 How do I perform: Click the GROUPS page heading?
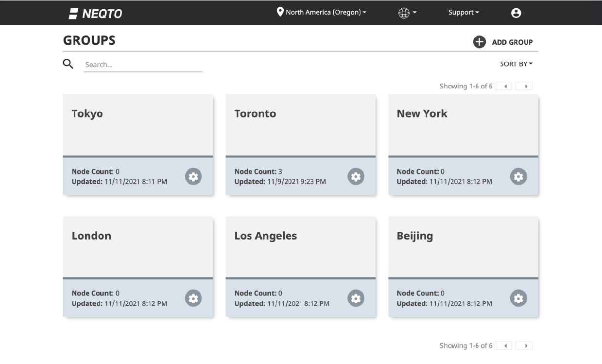pyautogui.click(x=89, y=40)
